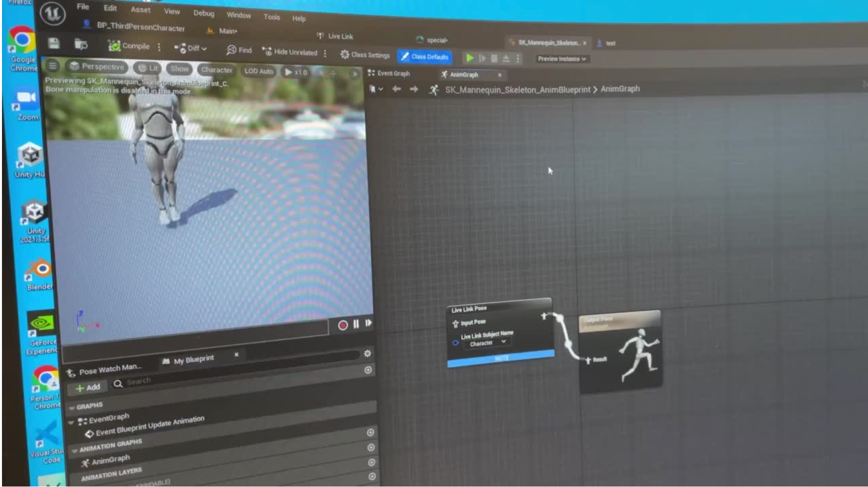This screenshot has height=487, width=868.
Task: Switch to the Event Graph tab
Action: coord(389,73)
